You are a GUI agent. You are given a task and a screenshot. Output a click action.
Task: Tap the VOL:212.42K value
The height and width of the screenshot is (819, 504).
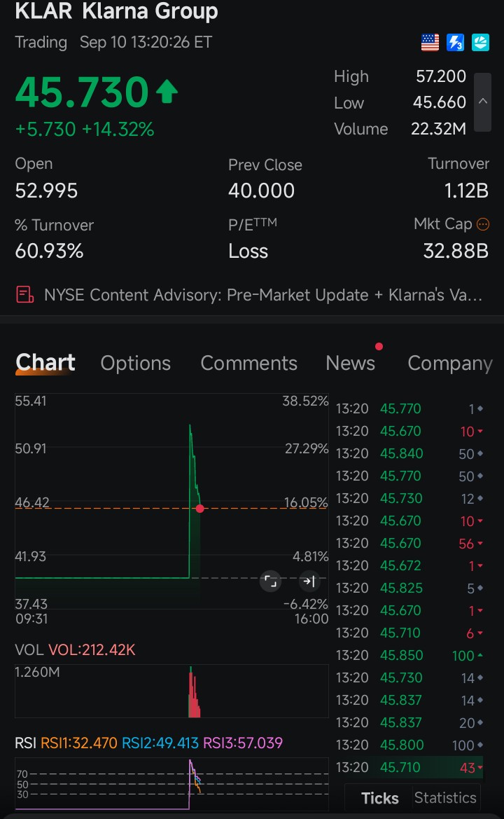point(92,649)
